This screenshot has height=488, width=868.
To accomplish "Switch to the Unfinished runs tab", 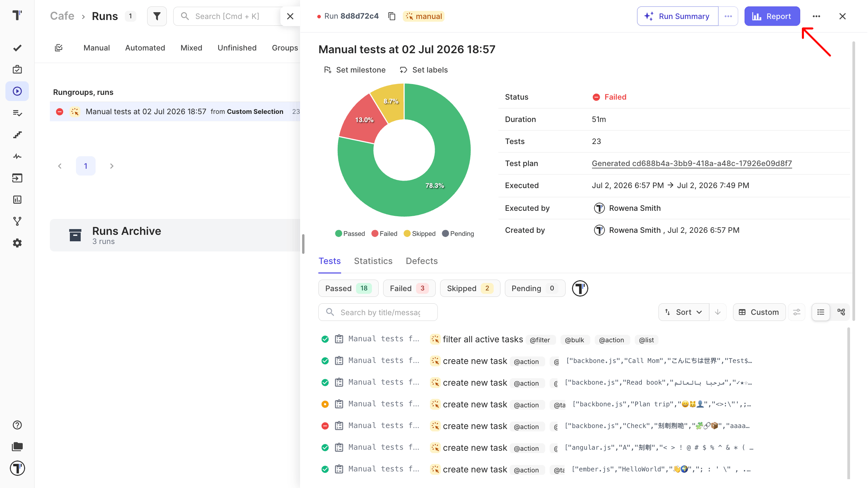I will 237,48.
